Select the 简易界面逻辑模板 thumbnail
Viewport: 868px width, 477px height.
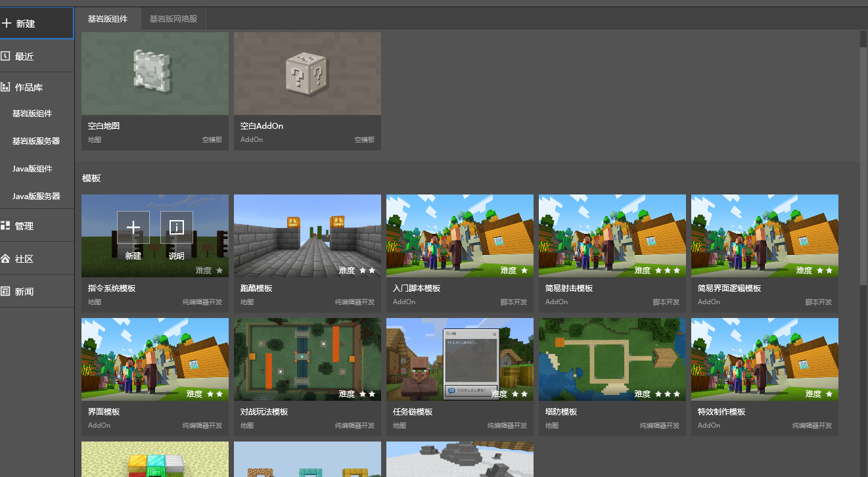(x=765, y=236)
